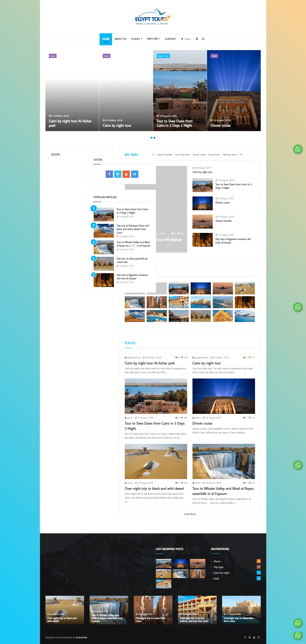Select the All tab in My Trips
Viewport: 306px width, 644px height.
pos(153,155)
